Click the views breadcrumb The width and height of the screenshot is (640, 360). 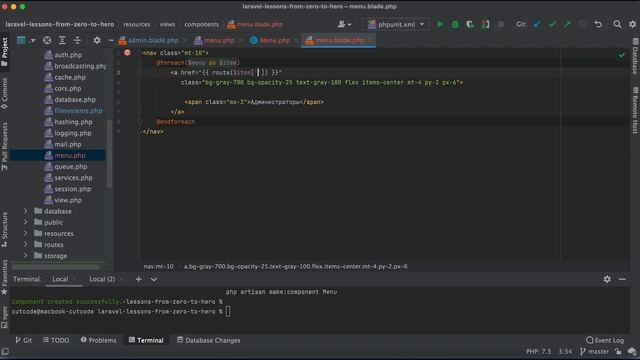tap(167, 24)
